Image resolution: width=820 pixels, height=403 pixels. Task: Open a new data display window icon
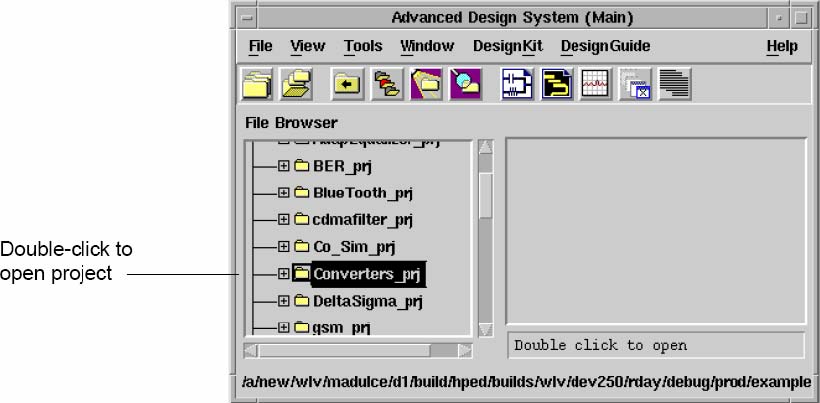click(596, 84)
